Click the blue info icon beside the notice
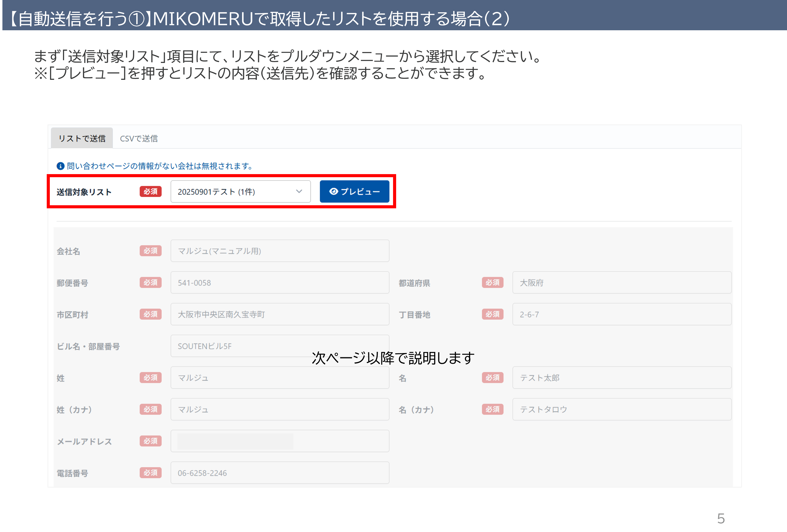 click(60, 166)
